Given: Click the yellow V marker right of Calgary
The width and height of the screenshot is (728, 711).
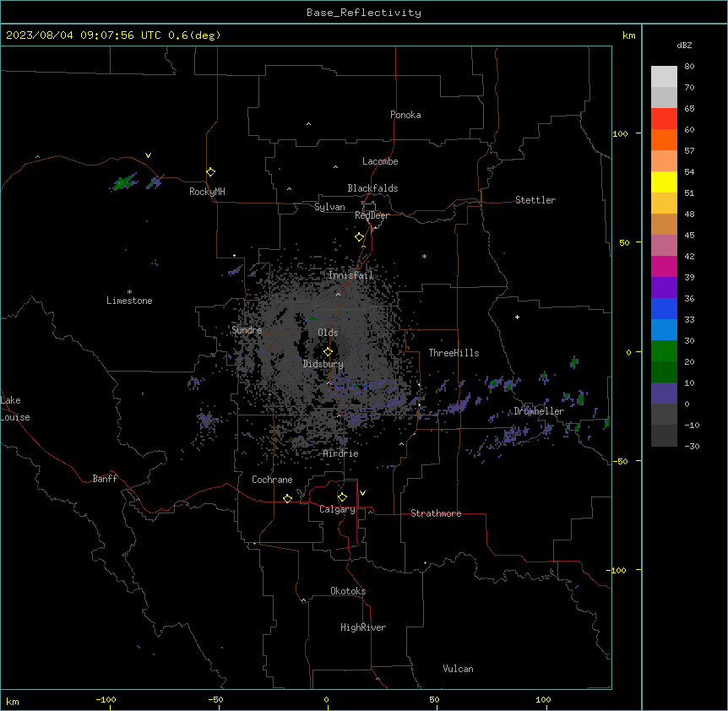Looking at the screenshot, I should click(x=362, y=493).
